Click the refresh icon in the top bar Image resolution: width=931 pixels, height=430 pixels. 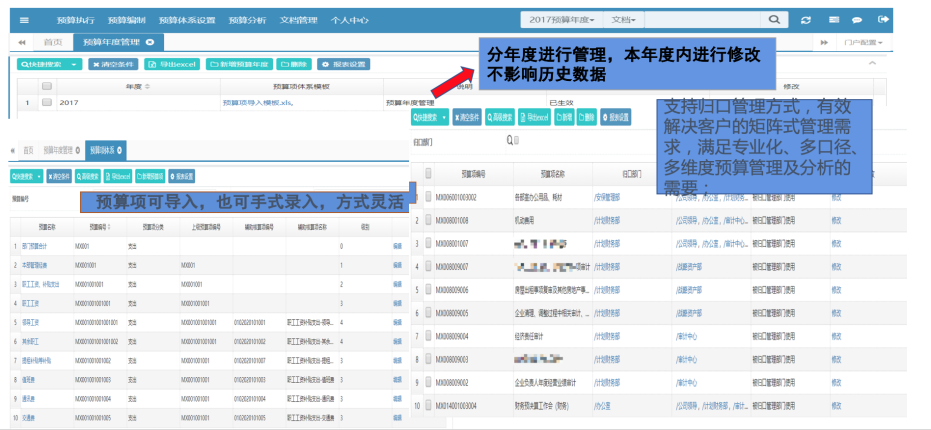click(x=806, y=20)
